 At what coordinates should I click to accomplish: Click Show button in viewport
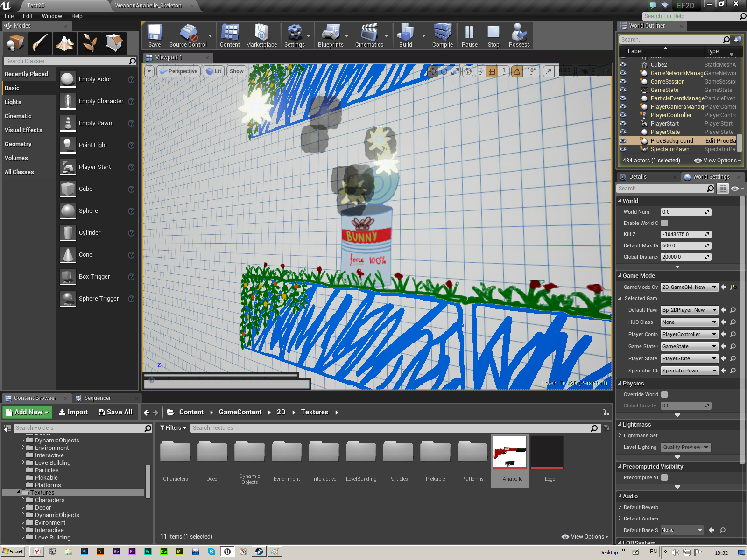tap(237, 71)
